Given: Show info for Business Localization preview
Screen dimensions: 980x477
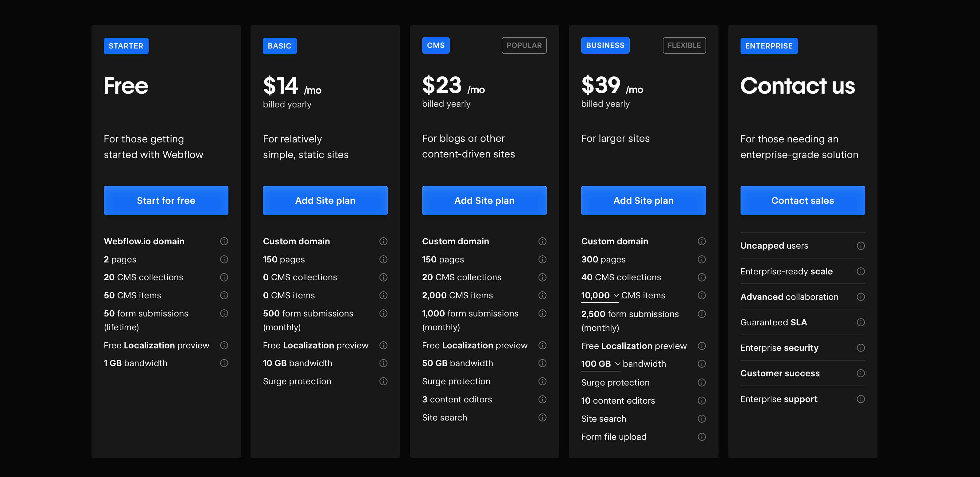Looking at the screenshot, I should [702, 346].
